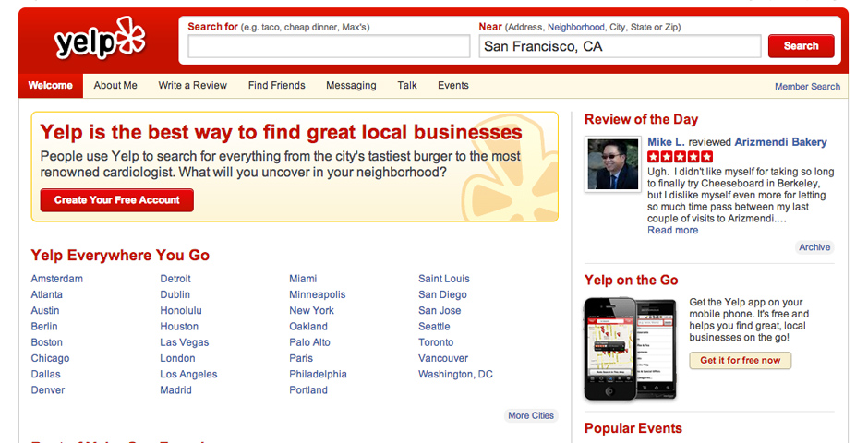Click the Yelp mobile phones image
Screen dimensions: 868x443
631,349
